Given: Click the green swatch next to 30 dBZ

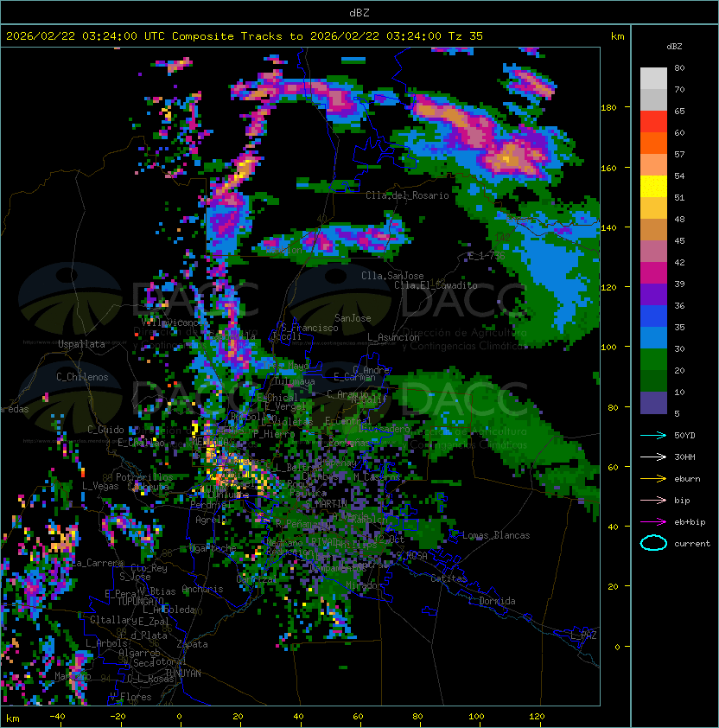Looking at the screenshot, I should (653, 359).
